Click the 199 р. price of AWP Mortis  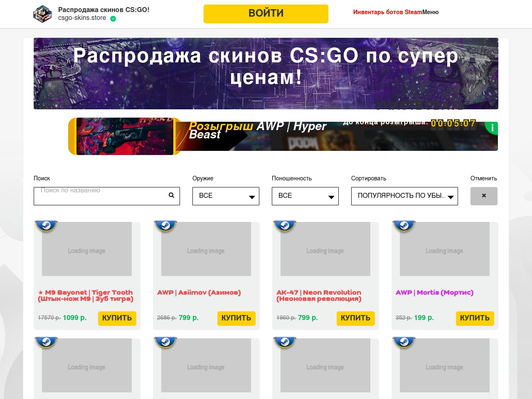pyautogui.click(x=424, y=318)
